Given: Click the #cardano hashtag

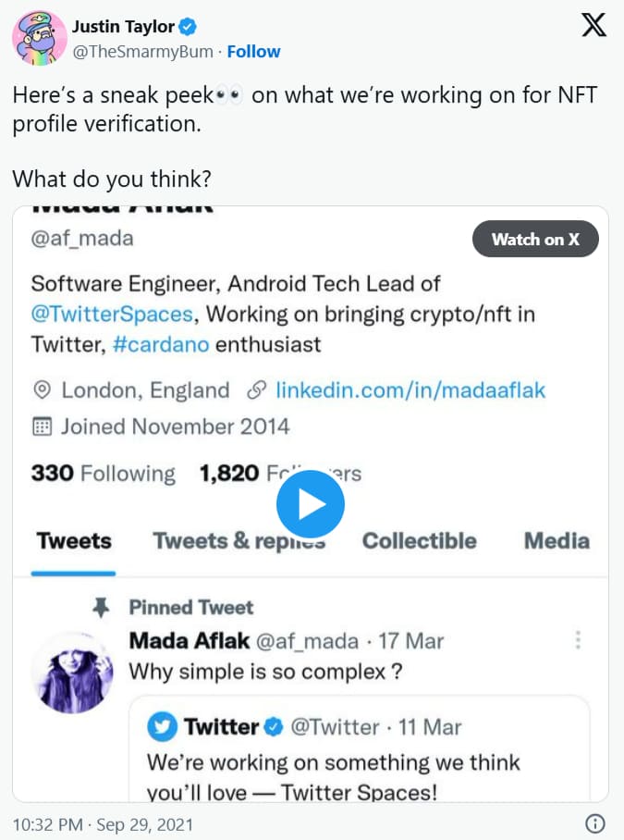Looking at the screenshot, I should (161, 344).
